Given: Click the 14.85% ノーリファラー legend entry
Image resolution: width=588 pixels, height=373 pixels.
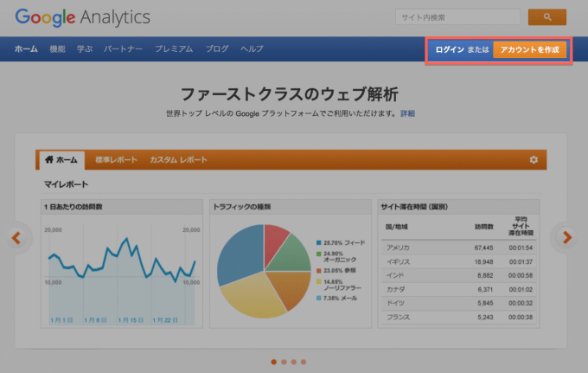Looking at the screenshot, I should [x=339, y=285].
